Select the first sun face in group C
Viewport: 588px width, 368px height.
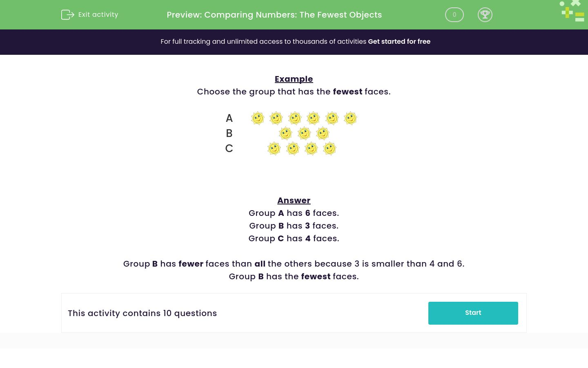click(274, 148)
